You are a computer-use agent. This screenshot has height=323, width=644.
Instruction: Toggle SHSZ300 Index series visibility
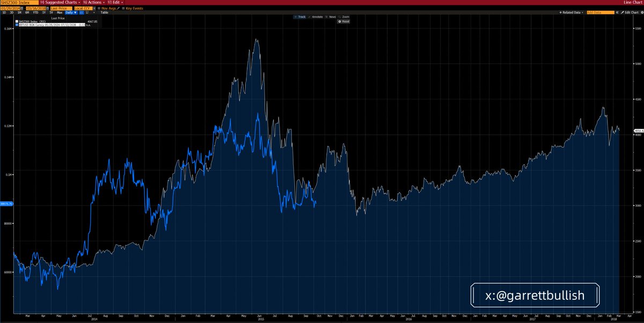click(17, 21)
